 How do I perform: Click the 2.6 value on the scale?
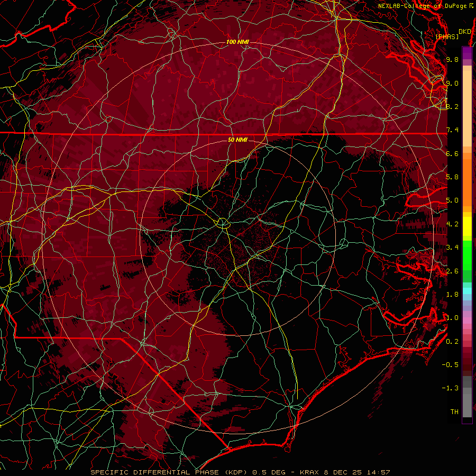452,271
